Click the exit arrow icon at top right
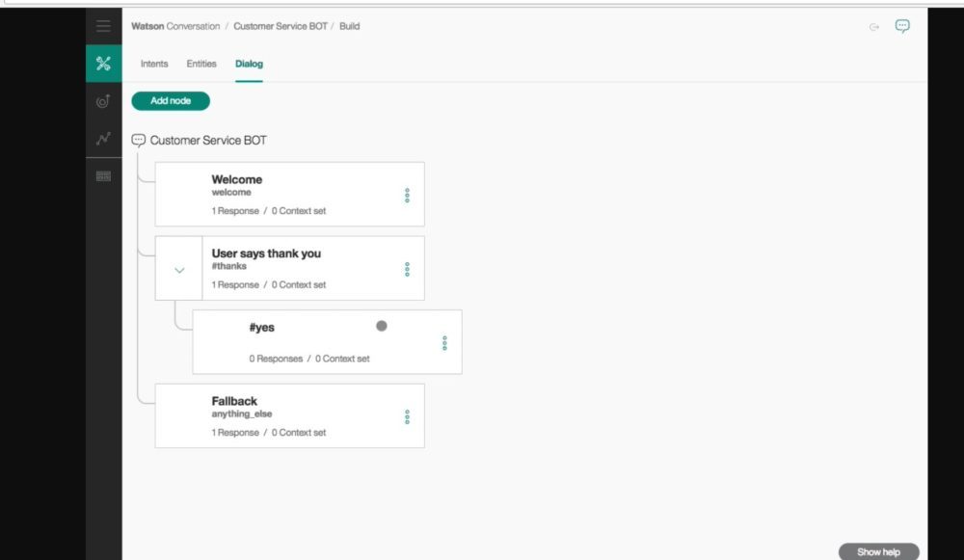Viewport: 964px width, 560px height. (874, 27)
